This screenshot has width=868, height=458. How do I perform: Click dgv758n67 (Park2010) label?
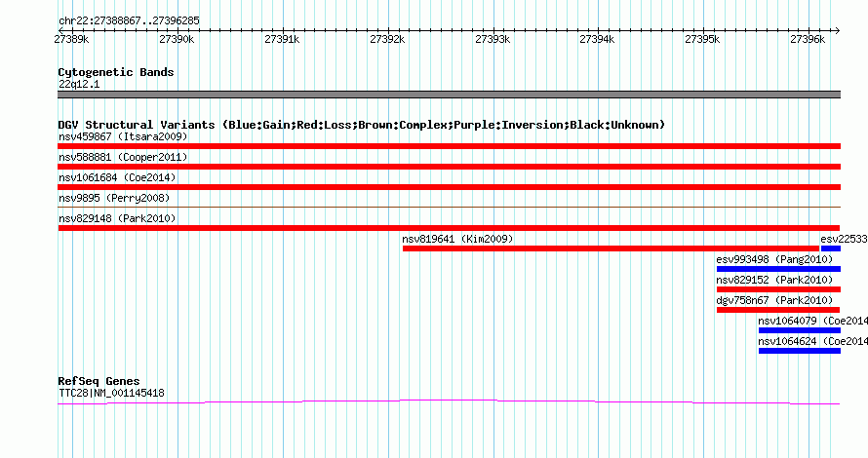pos(774,300)
